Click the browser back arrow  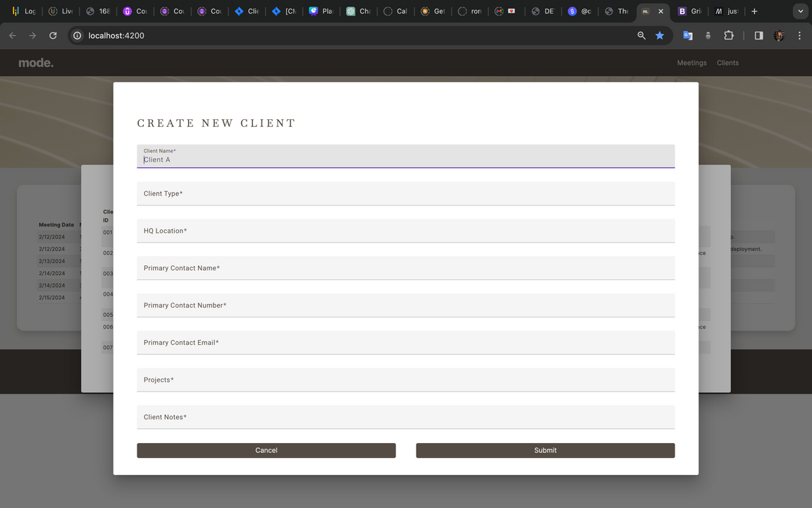pyautogui.click(x=12, y=35)
